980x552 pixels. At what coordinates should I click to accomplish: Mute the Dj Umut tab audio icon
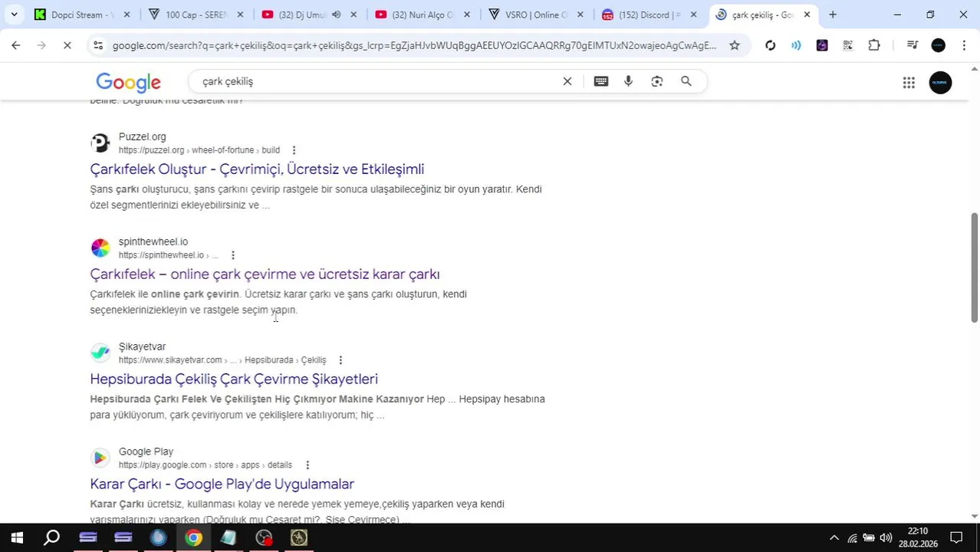click(x=336, y=15)
